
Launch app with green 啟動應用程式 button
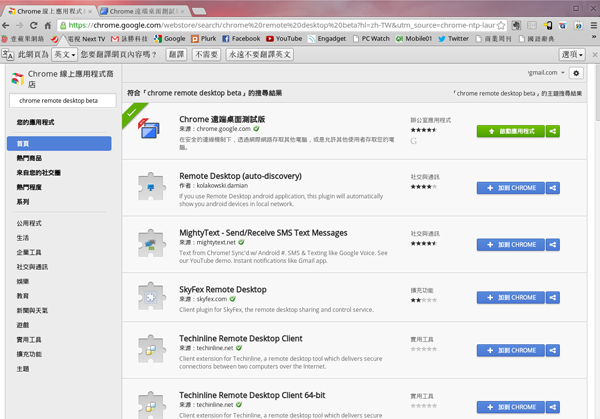click(510, 131)
